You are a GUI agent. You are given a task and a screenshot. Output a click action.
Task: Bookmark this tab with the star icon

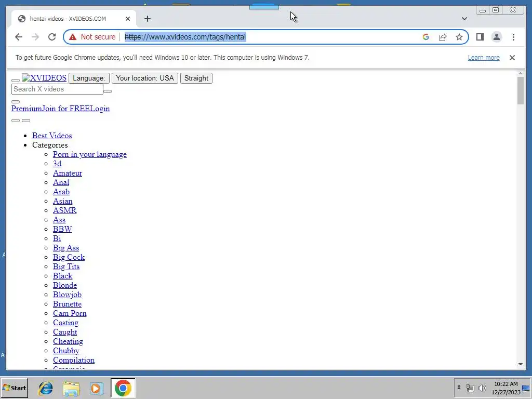coord(459,37)
